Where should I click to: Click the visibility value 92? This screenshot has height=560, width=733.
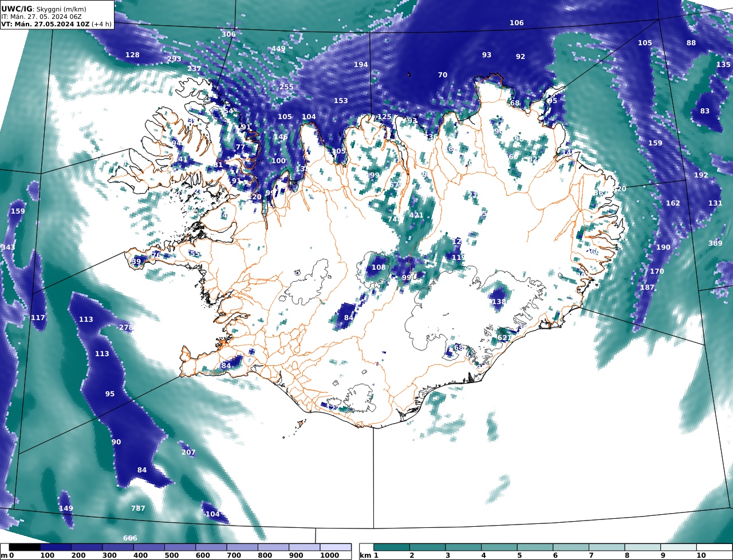click(x=521, y=57)
